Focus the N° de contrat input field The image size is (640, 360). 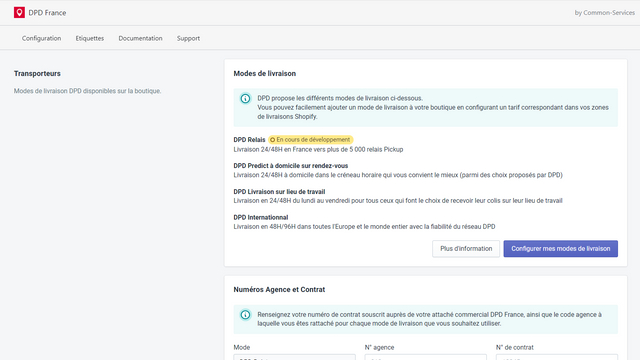point(557,357)
